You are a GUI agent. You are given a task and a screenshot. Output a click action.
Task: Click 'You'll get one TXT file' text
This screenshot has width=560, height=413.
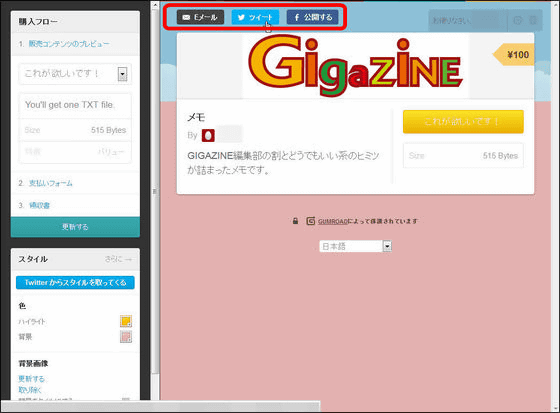point(70,105)
